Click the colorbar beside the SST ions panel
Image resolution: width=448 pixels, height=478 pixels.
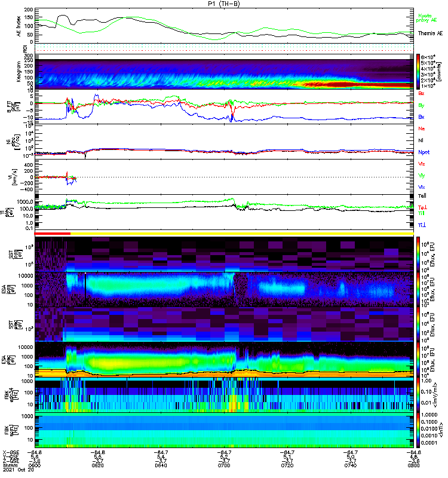pos(418,254)
